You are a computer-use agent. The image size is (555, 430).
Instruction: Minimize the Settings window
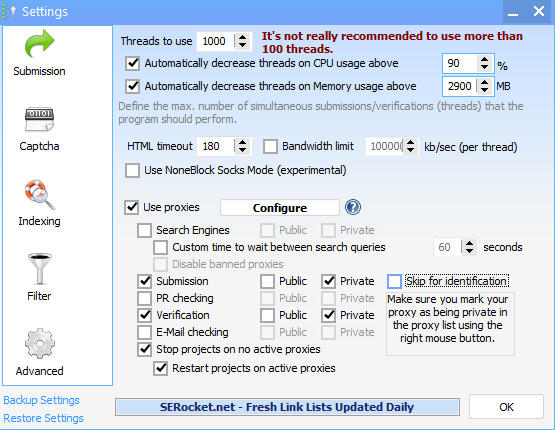(513, 12)
